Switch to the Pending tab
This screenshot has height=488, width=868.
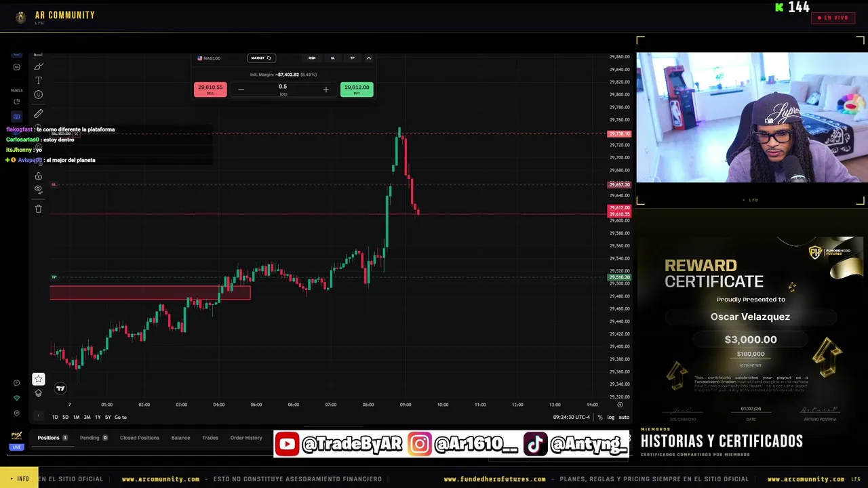click(94, 438)
